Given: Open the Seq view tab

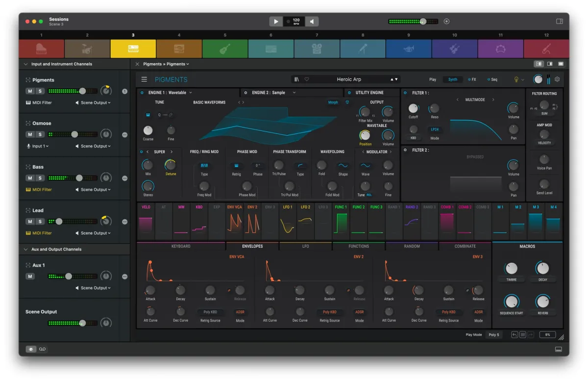Looking at the screenshot, I should (492, 79).
